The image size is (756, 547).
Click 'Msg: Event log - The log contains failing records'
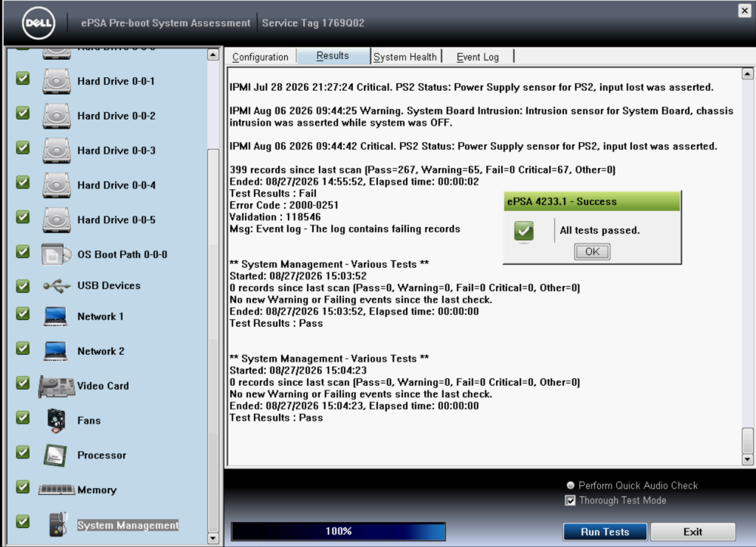click(345, 228)
